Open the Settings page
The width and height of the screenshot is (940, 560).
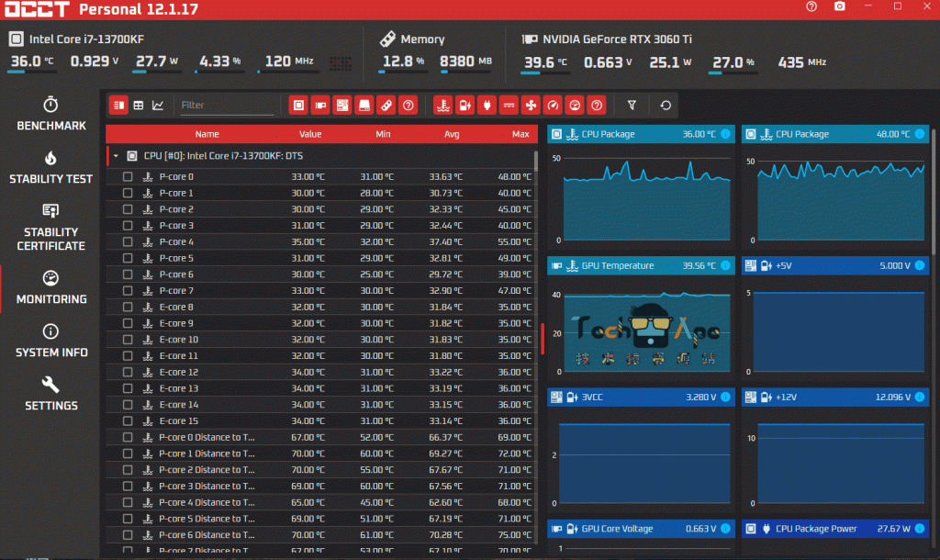tap(51, 394)
